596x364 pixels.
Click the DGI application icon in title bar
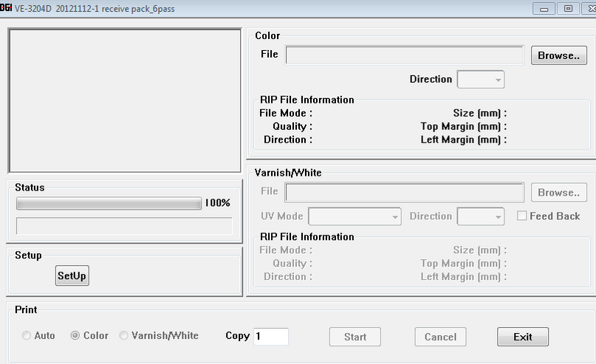6,8
